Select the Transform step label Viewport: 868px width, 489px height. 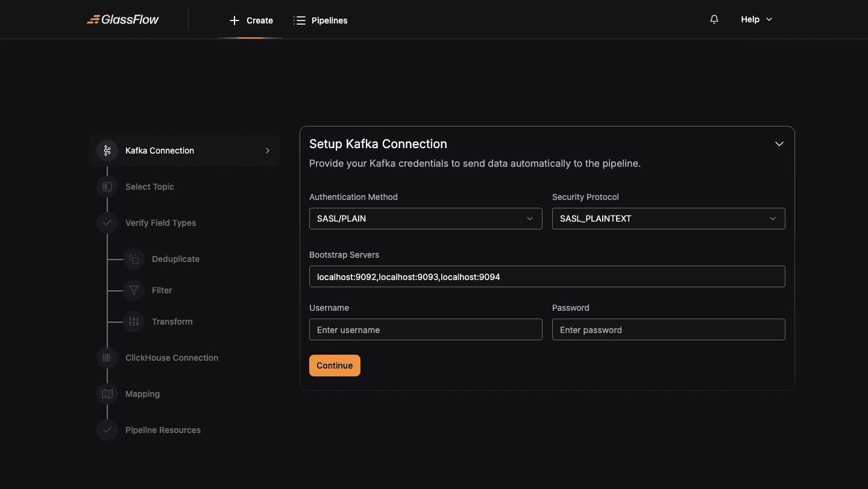click(172, 322)
